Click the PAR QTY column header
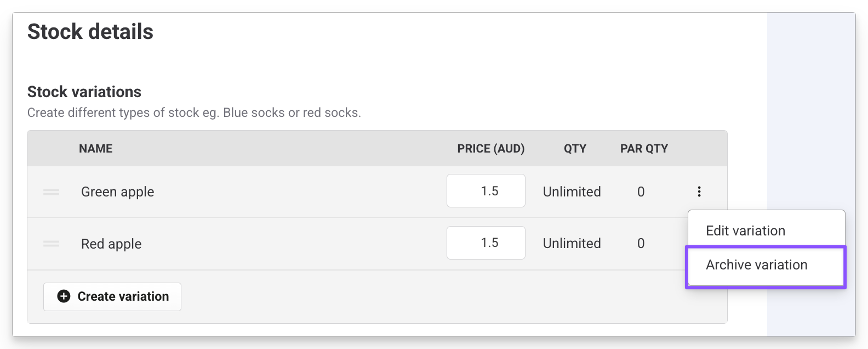Image resolution: width=868 pixels, height=349 pixels. coord(644,148)
